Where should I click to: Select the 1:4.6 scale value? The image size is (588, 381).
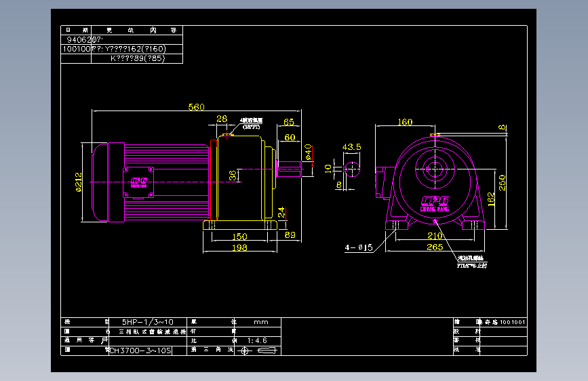point(257,341)
